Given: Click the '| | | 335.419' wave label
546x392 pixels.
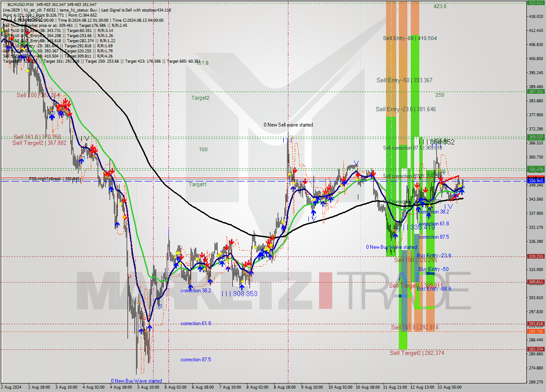Looking at the screenshot, I should coord(417,228).
